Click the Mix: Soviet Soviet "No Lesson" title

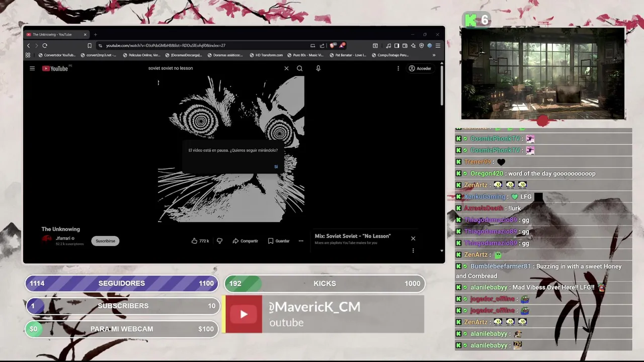click(353, 236)
